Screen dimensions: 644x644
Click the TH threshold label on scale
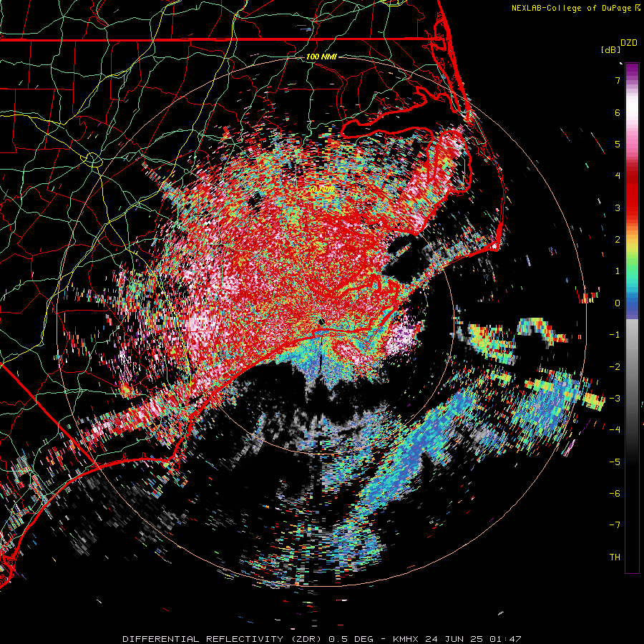coord(615,557)
